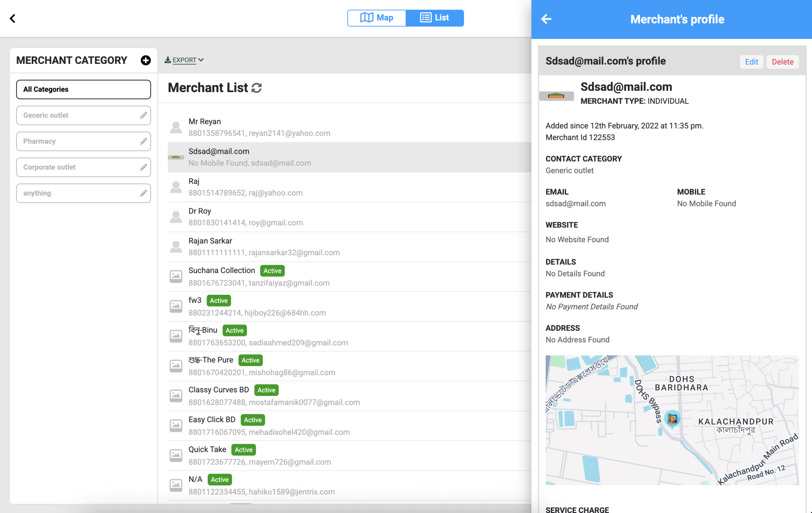The image size is (812, 513).
Task: Go back using top-left arrow
Action: coord(13,19)
